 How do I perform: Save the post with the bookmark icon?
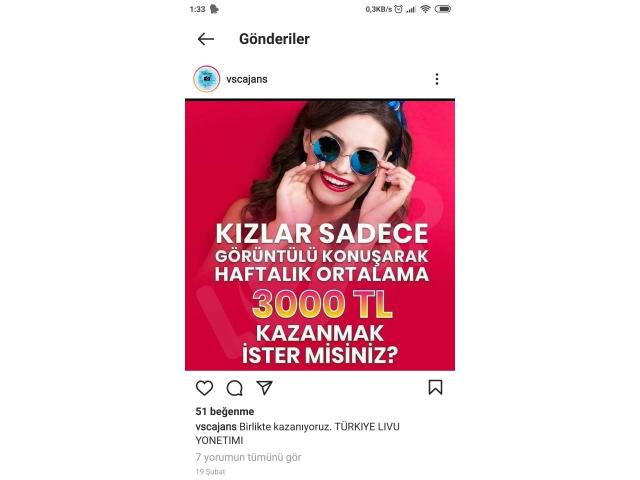click(x=435, y=387)
